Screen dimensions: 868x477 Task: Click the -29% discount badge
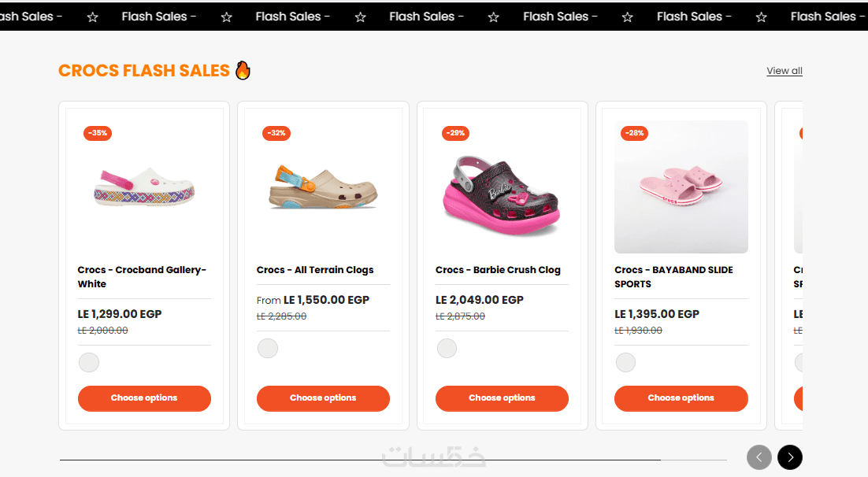pos(455,133)
